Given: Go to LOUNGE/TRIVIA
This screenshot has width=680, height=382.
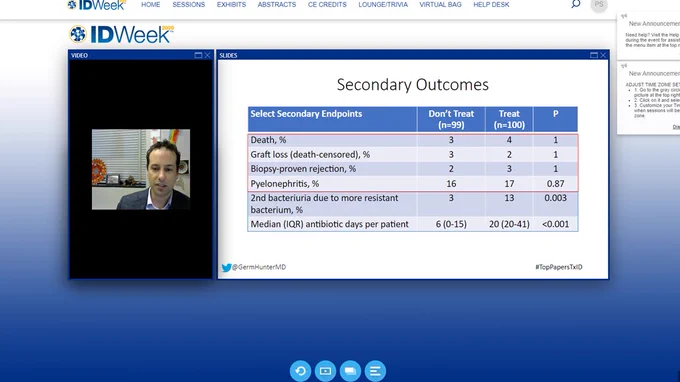Looking at the screenshot, I should click(x=383, y=5).
